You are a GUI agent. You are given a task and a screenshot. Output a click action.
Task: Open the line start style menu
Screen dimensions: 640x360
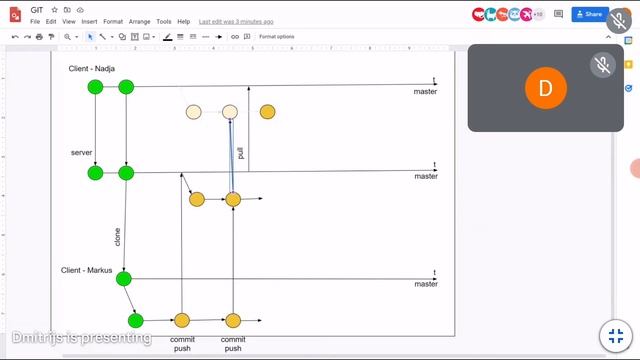click(x=205, y=37)
